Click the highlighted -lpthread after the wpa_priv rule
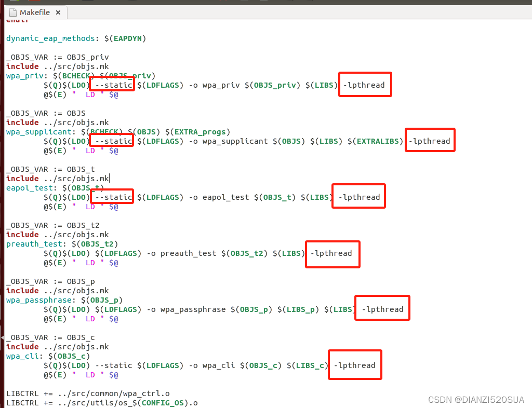 click(x=365, y=84)
